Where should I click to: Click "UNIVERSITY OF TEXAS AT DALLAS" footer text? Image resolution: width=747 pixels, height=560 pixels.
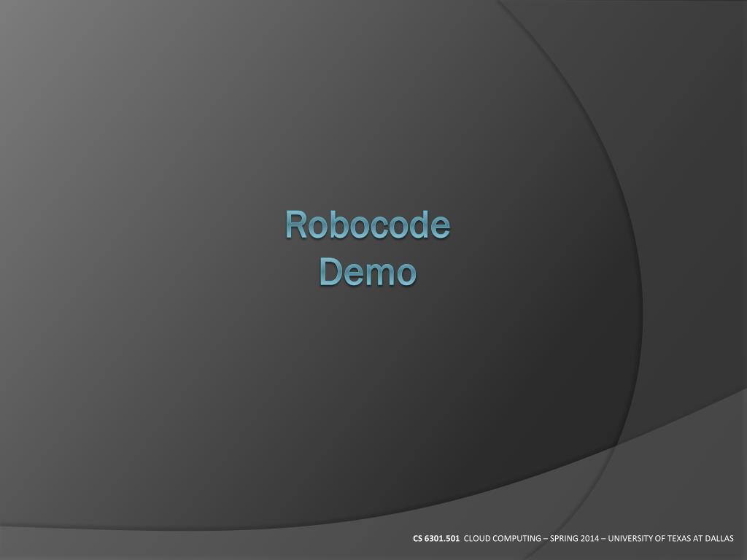click(671, 539)
